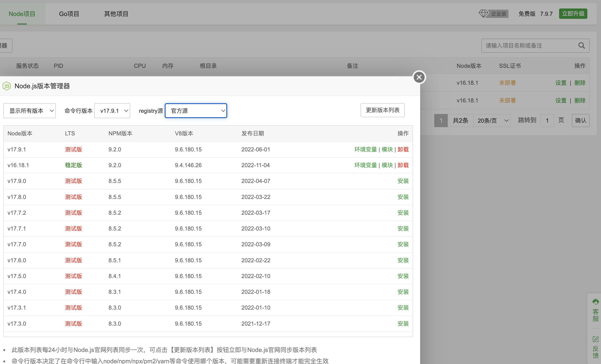Screen dimensions: 601x364
Task: Click the 共2条 total count text
Action: pyautogui.click(x=460, y=121)
